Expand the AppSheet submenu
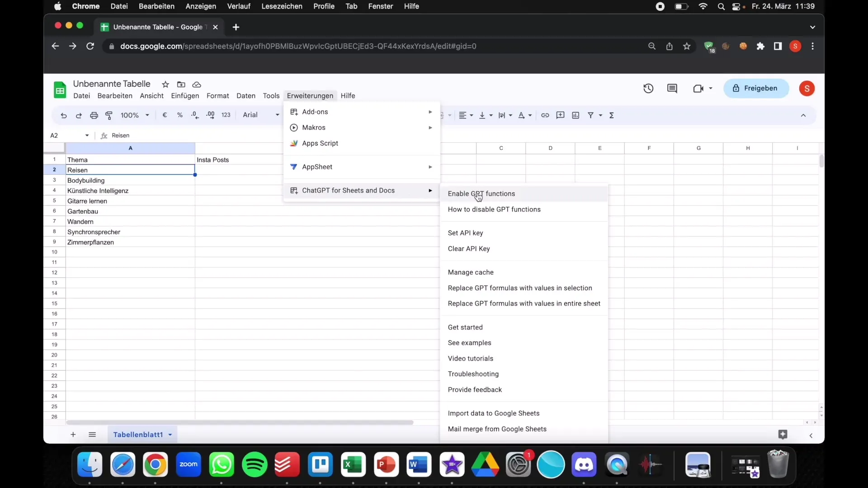This screenshot has height=488, width=868. [x=362, y=167]
